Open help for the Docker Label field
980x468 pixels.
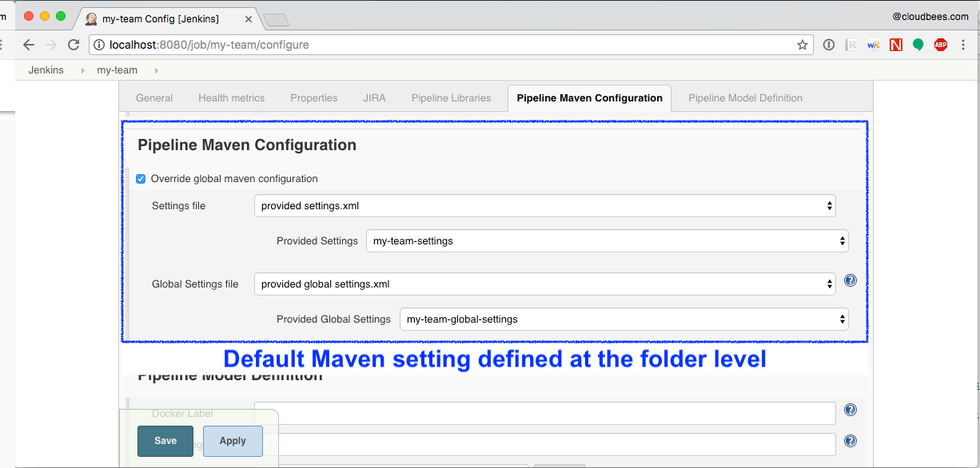point(851,410)
